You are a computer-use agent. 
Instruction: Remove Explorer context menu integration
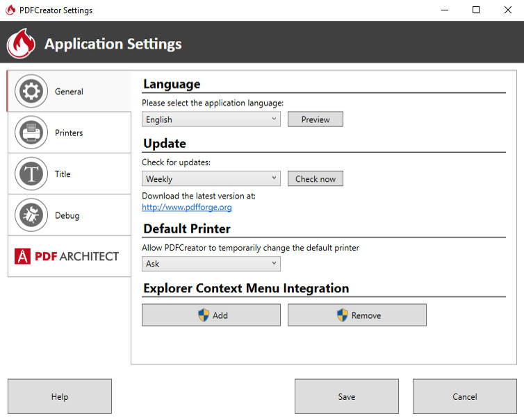357,315
